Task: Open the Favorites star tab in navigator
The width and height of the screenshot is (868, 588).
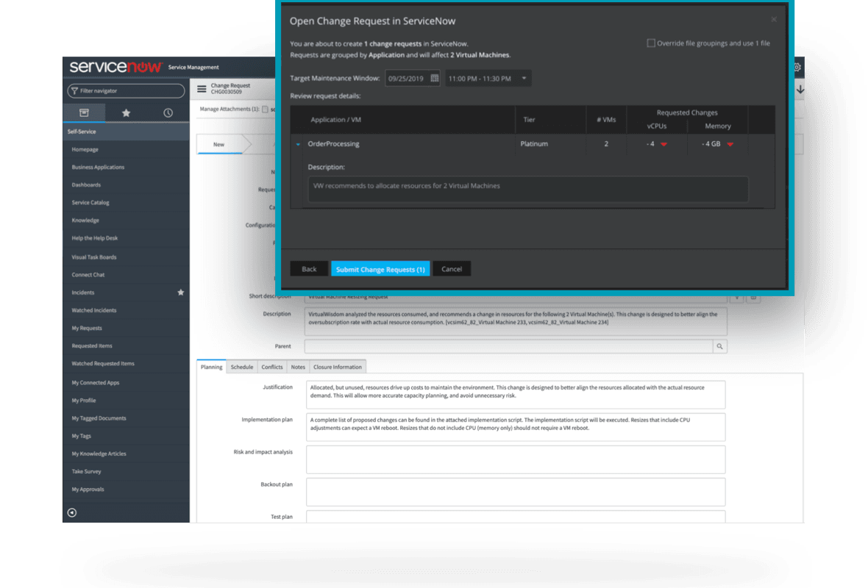Action: point(127,113)
